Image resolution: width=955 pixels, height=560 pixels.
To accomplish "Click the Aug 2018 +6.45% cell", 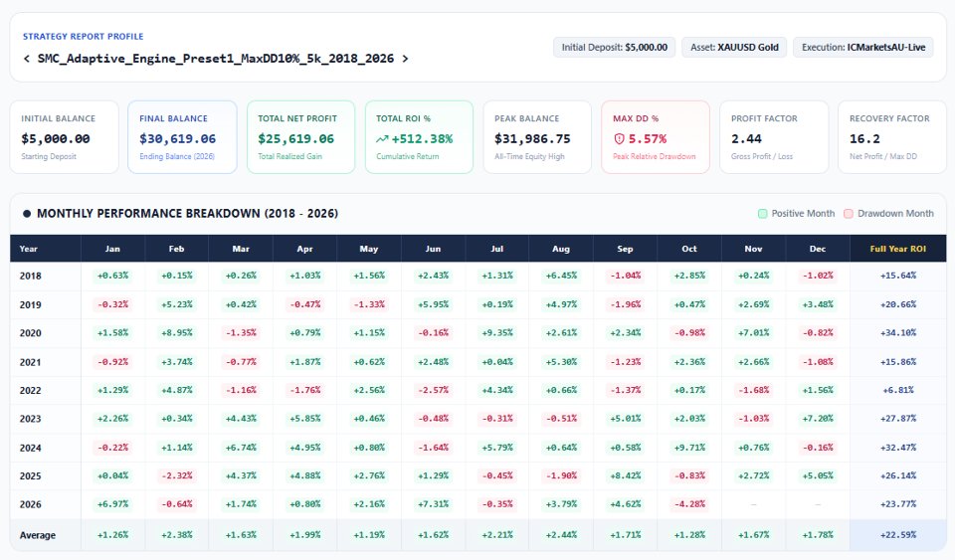I will [561, 276].
